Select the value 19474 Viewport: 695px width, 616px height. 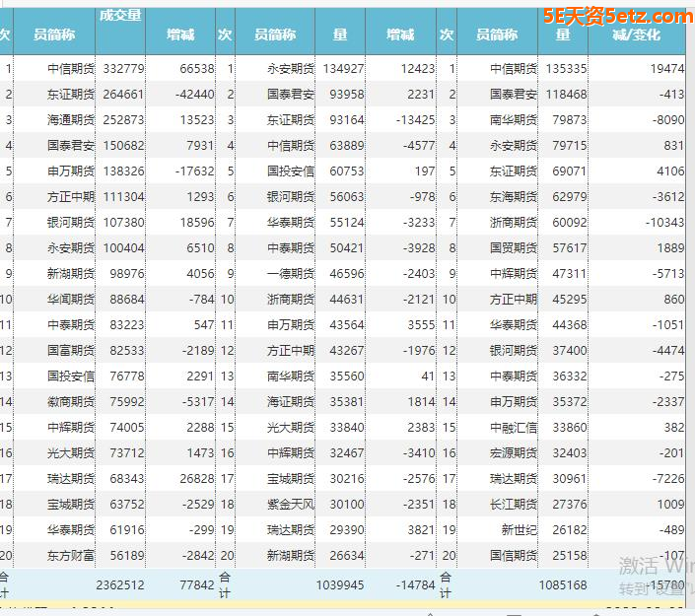[667, 69]
